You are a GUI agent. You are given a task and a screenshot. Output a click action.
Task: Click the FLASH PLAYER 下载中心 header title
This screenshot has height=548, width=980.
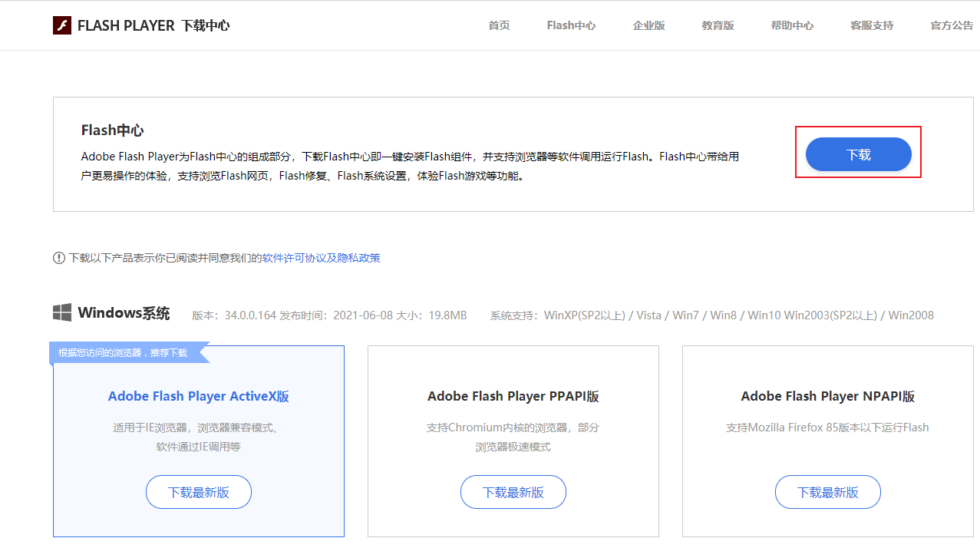153,25
